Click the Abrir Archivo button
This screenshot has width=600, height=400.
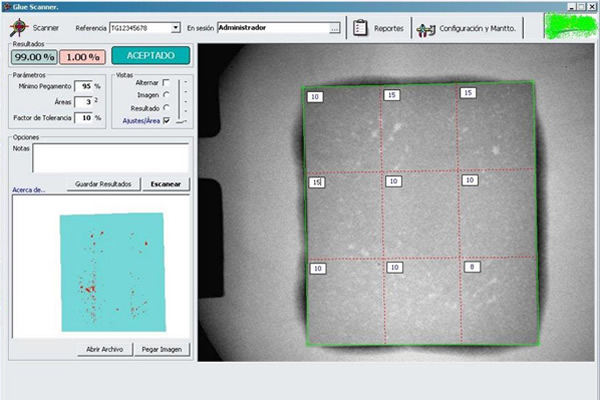103,349
